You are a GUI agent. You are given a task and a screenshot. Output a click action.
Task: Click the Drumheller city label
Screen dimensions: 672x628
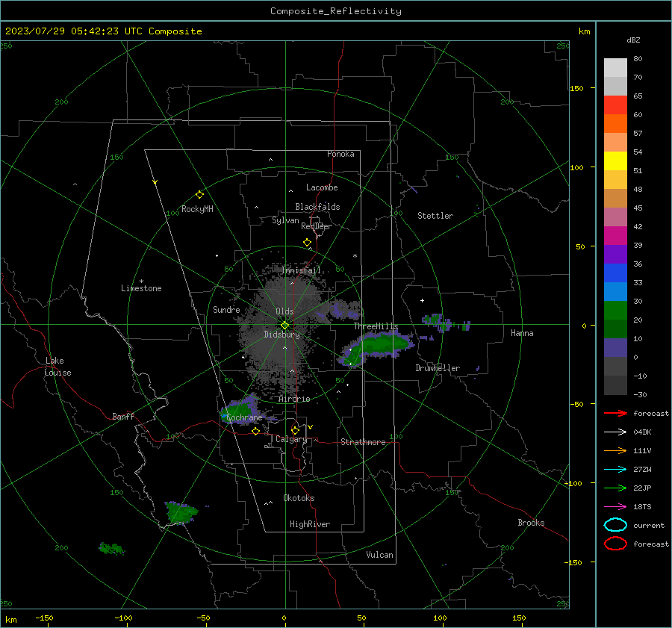(438, 368)
